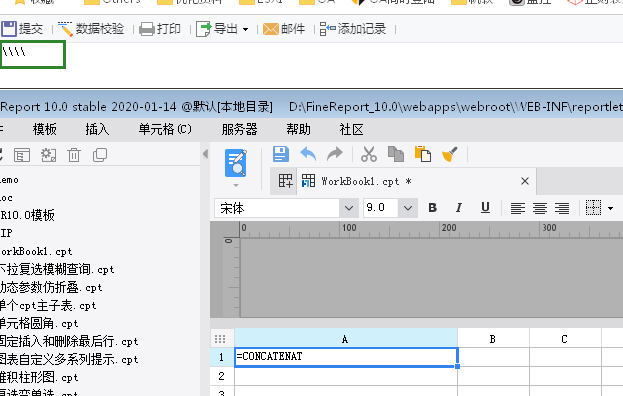Open the 9.0 font size dropdown
Image resolution: width=623 pixels, height=396 pixels.
(x=408, y=208)
